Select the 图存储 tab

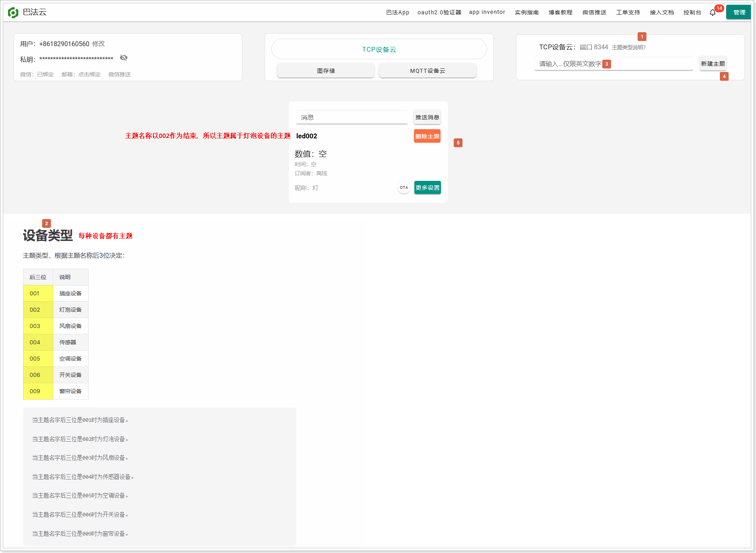pos(326,71)
